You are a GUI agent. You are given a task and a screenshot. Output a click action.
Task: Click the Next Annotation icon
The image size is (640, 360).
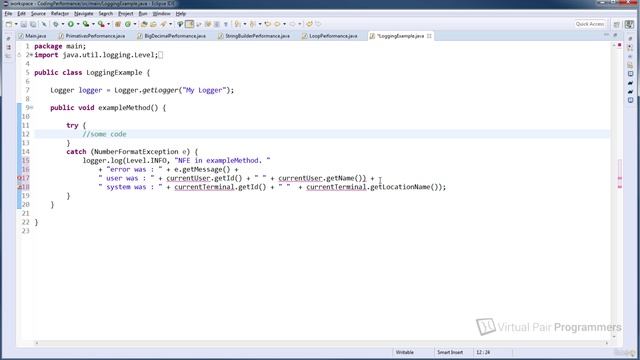click(x=238, y=24)
